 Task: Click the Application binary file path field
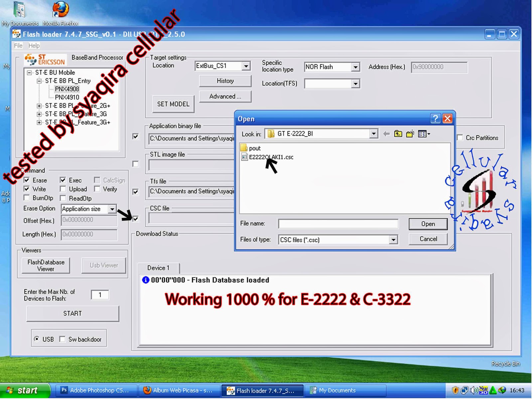tap(192, 138)
